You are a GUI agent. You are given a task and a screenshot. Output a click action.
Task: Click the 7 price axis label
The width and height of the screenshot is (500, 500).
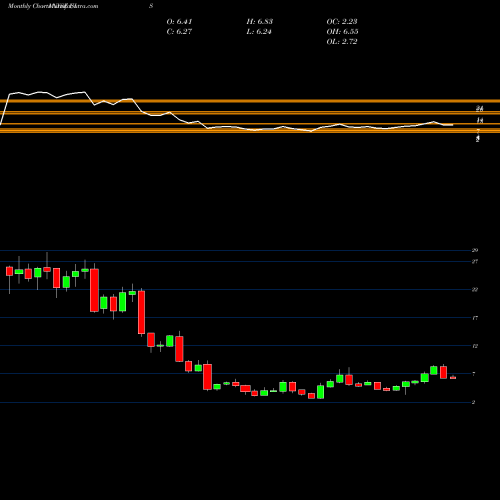(474, 374)
